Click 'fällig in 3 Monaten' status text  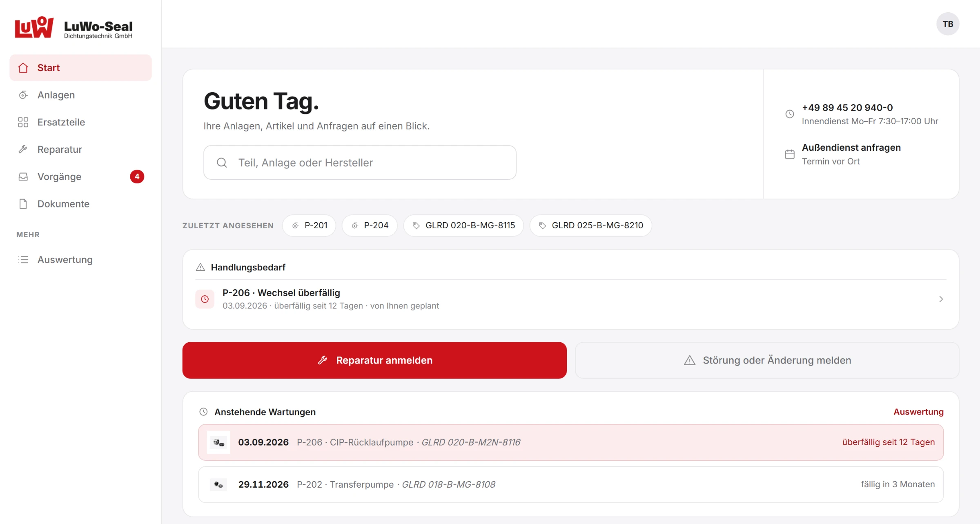(x=898, y=484)
